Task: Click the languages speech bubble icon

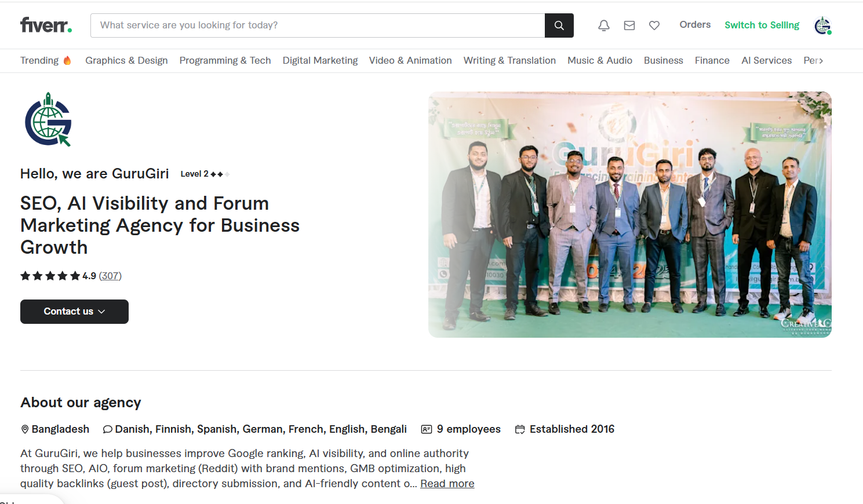Action: [108, 429]
